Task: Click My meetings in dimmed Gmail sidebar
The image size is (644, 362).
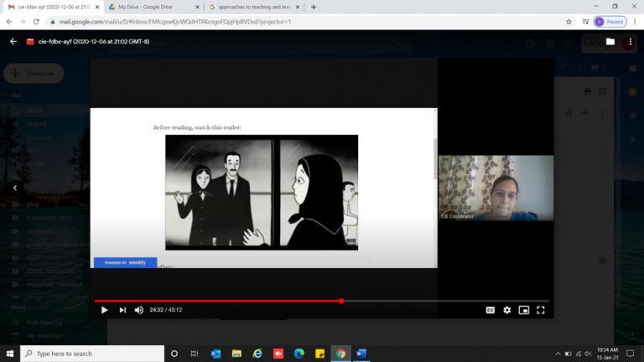Action: point(44,336)
